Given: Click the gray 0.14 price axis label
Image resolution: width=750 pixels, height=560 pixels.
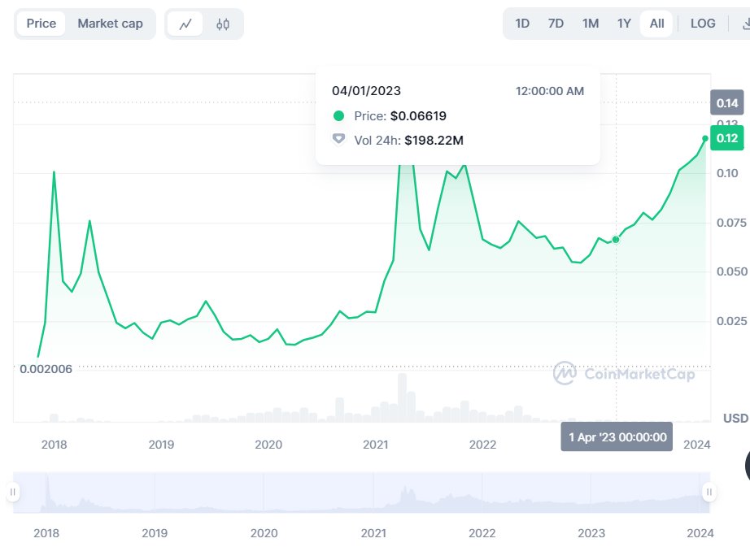Looking at the screenshot, I should pos(727,102).
